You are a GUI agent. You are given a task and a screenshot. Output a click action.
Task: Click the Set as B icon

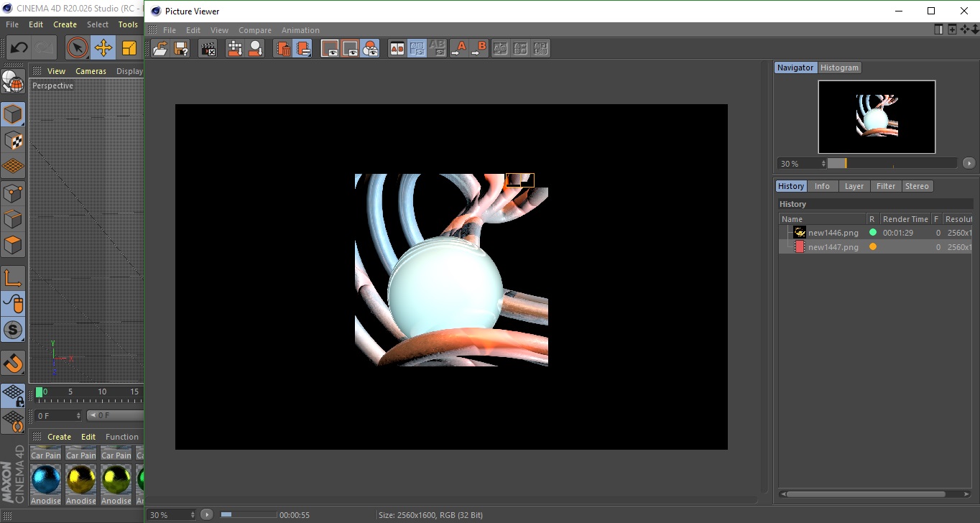pyautogui.click(x=479, y=49)
